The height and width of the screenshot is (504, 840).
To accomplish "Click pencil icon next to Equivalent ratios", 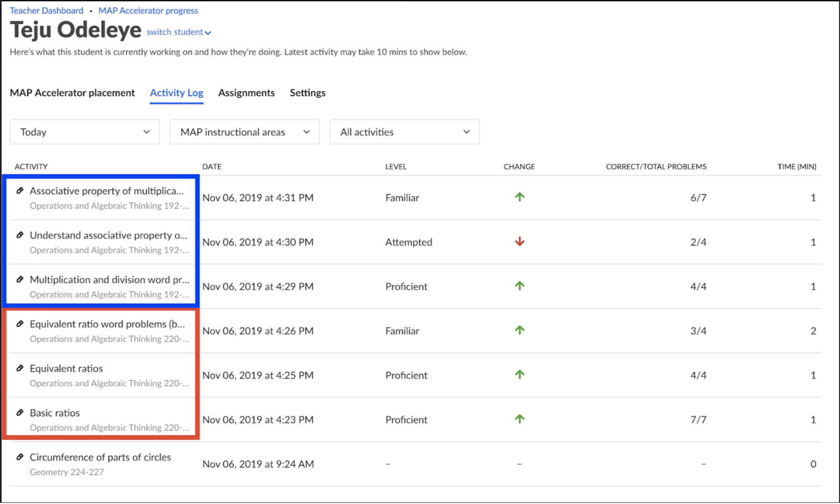I will point(20,368).
